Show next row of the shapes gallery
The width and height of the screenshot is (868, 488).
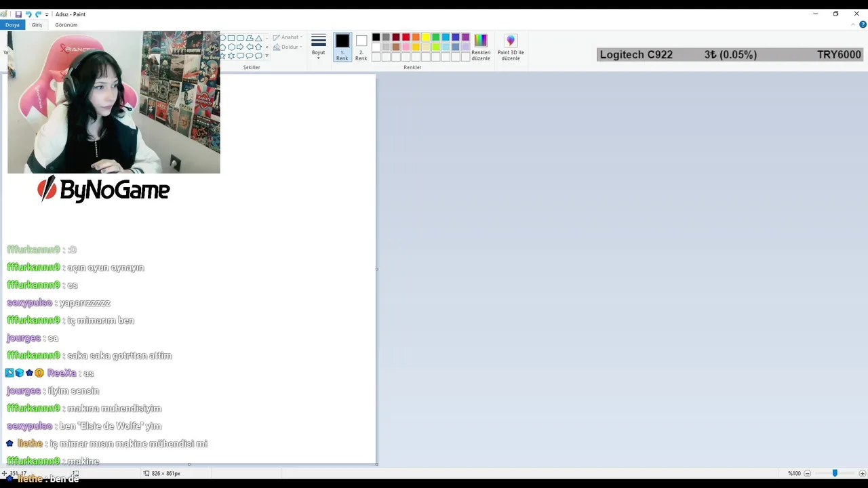point(267,47)
